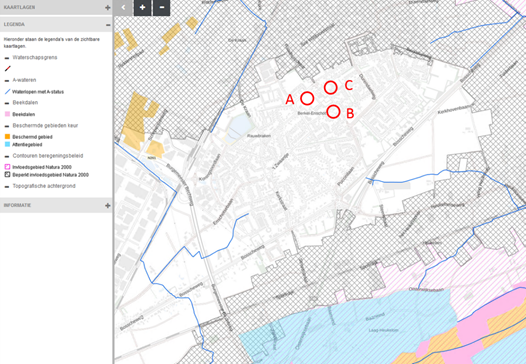Expand the Informatie panel plus icon
526x364 pixels.
click(x=107, y=205)
